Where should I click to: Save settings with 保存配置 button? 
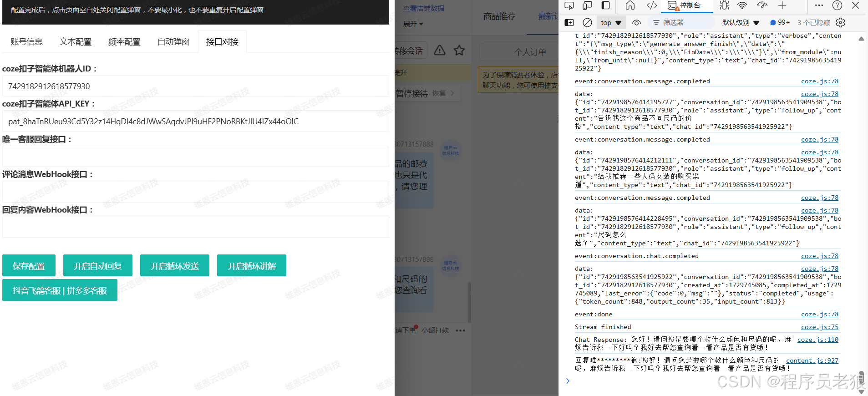[29, 266]
